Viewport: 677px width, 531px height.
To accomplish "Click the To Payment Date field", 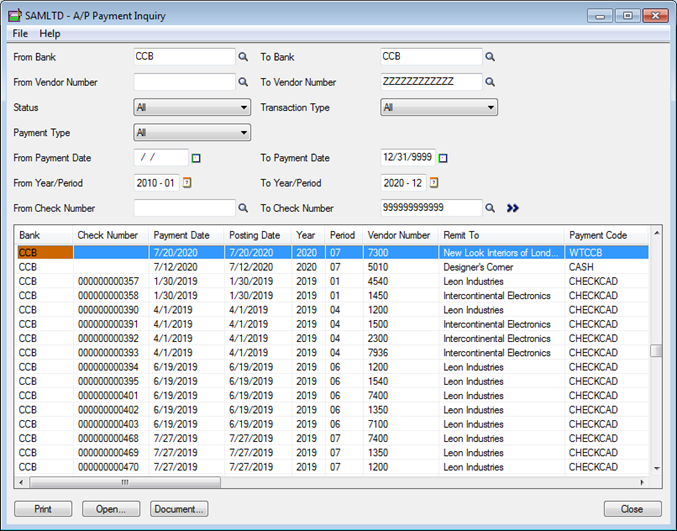I will pyautogui.click(x=408, y=158).
